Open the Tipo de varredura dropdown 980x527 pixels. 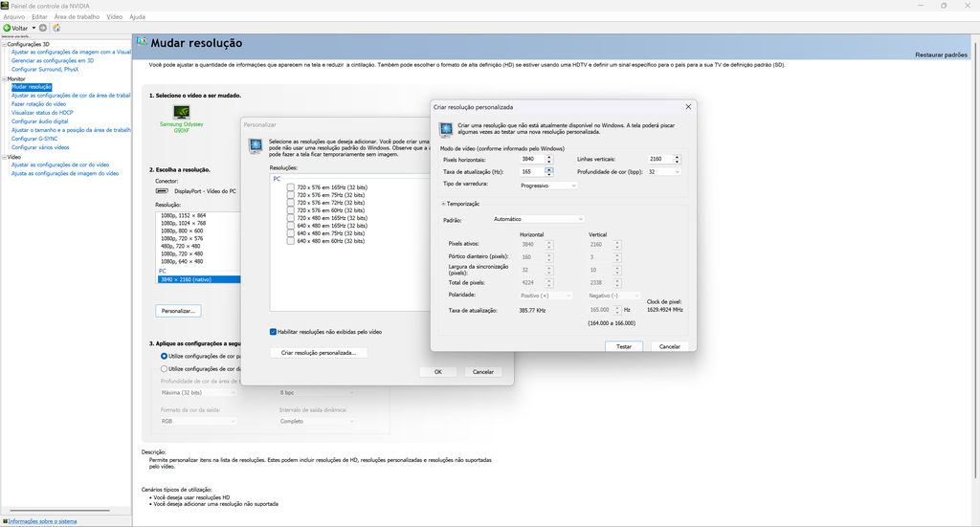point(548,186)
